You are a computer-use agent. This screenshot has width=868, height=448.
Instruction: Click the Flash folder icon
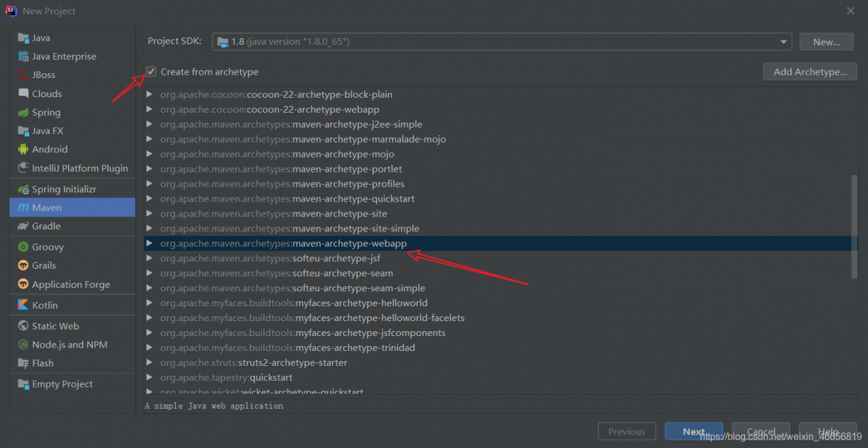tap(23, 363)
